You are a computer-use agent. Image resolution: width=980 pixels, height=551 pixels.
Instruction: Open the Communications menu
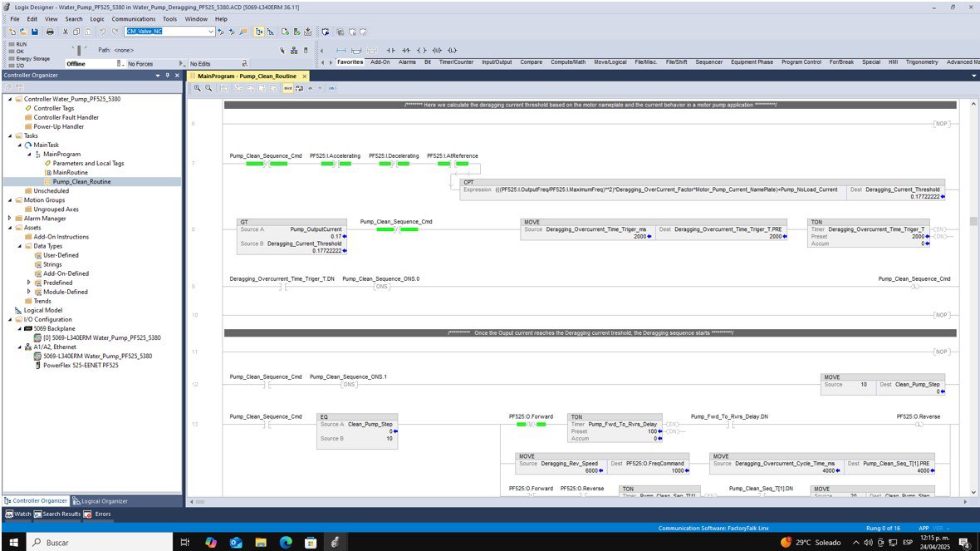point(133,19)
